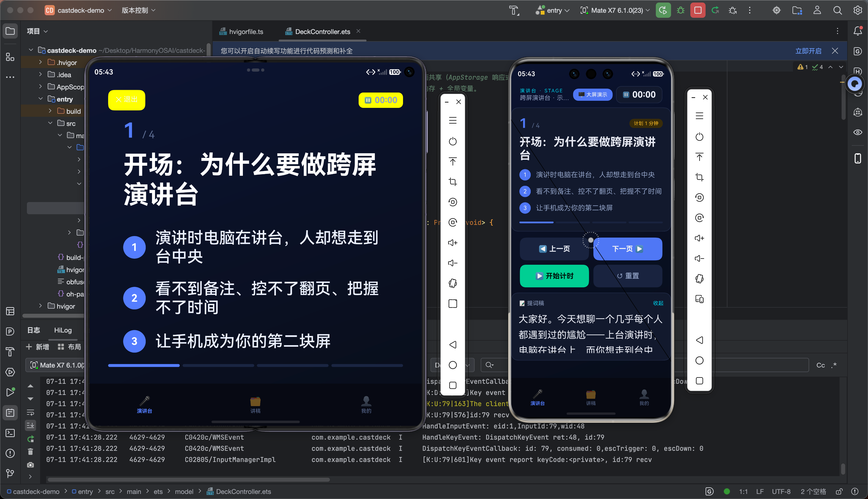Click 立即开启 link in banner
868x499 pixels.
pos(808,51)
